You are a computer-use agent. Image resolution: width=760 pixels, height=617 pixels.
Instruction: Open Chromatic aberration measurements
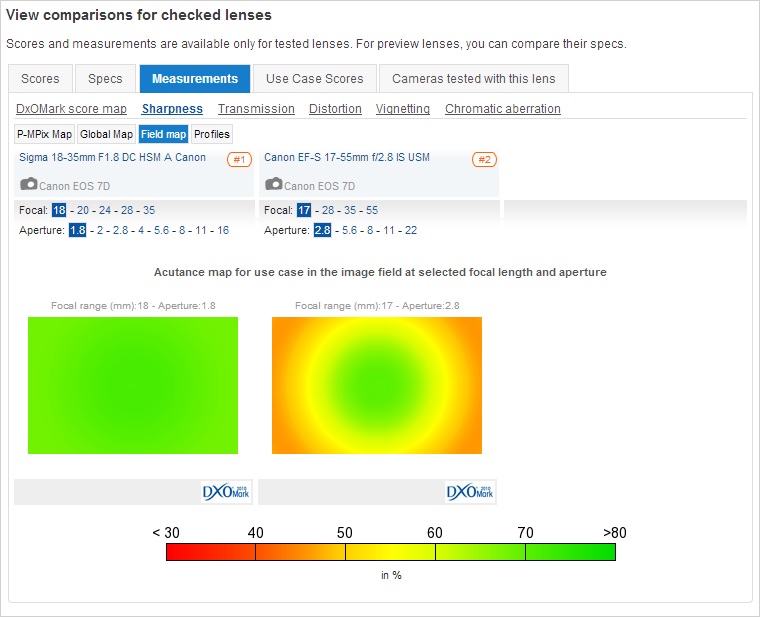coord(503,109)
